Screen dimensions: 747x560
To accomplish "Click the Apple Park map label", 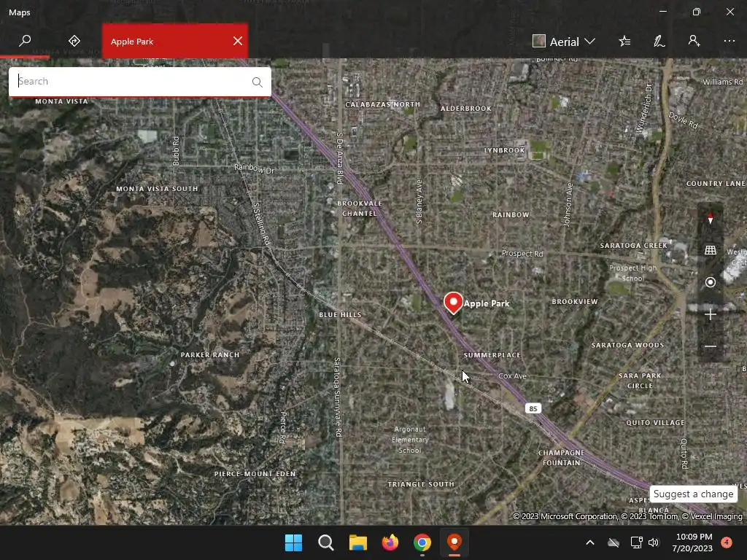I will pos(487,303).
